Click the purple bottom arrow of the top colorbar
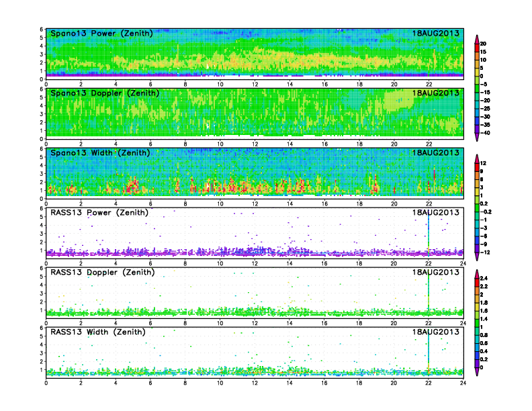This screenshot has height=411, width=532. 476,137
